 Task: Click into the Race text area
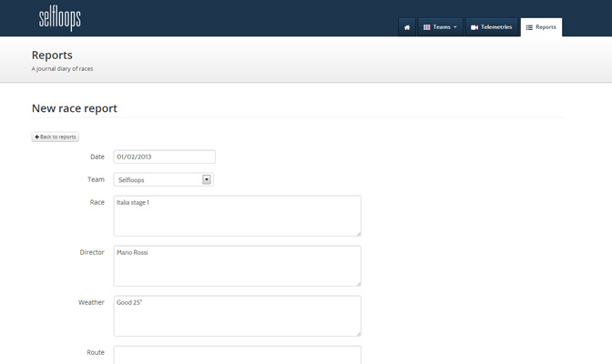(237, 216)
